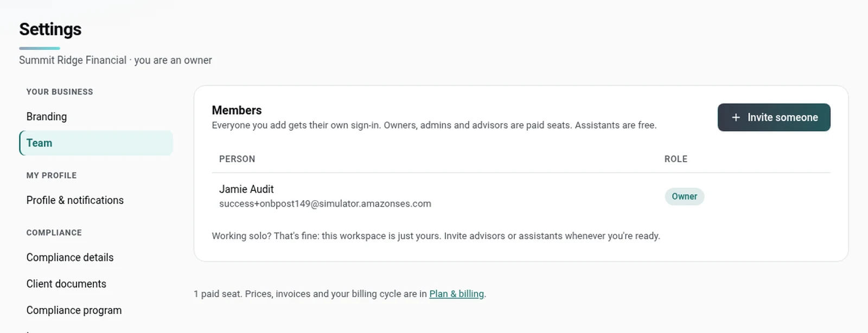The width and height of the screenshot is (868, 333).
Task: Select member name Jamie Audit
Action: pos(246,189)
